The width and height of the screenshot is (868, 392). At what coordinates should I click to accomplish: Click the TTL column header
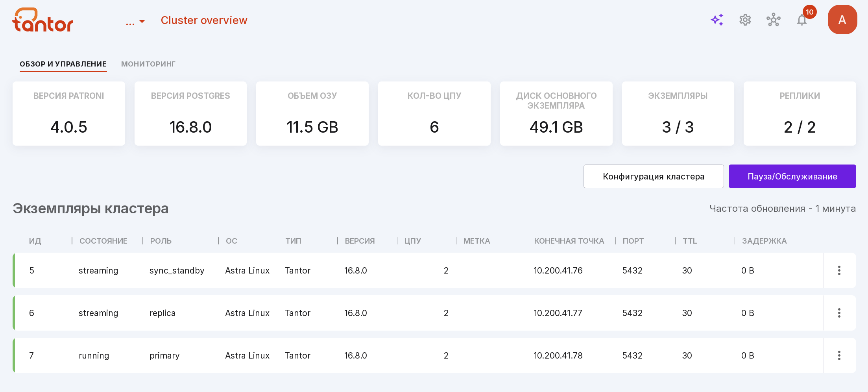[690, 241]
